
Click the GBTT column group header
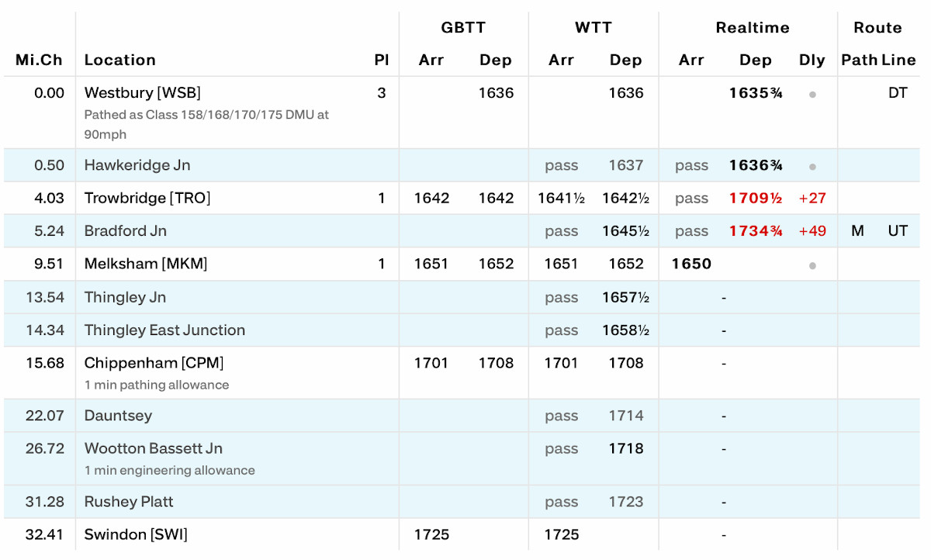pos(463,28)
